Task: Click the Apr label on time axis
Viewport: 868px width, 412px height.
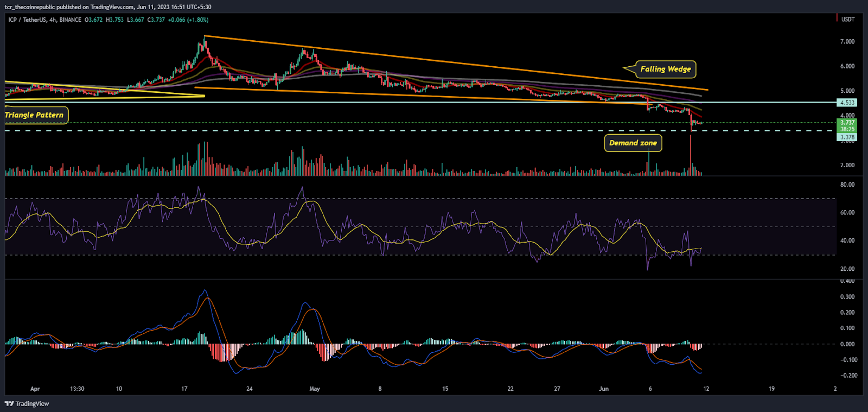Action: (x=35, y=389)
